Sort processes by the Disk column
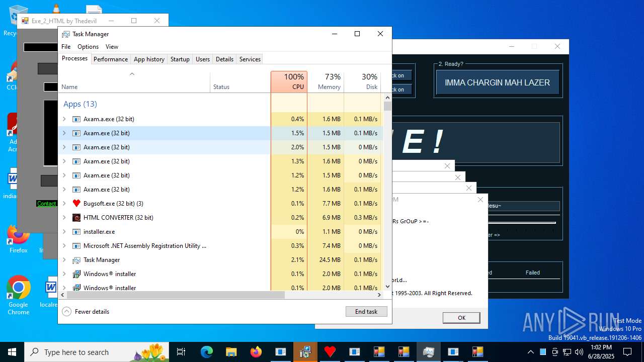The width and height of the screenshot is (644, 362). 362,82
